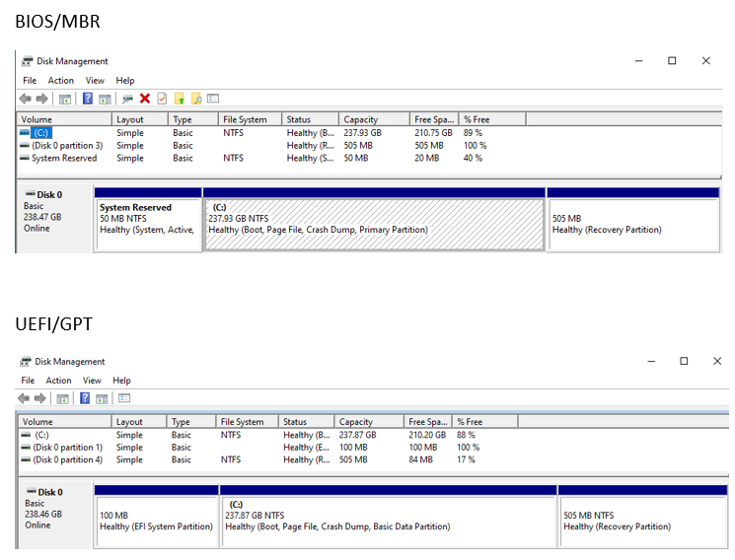Click the yellow folder with up arrow icon
The image size is (735, 560).
pyautogui.click(x=180, y=99)
